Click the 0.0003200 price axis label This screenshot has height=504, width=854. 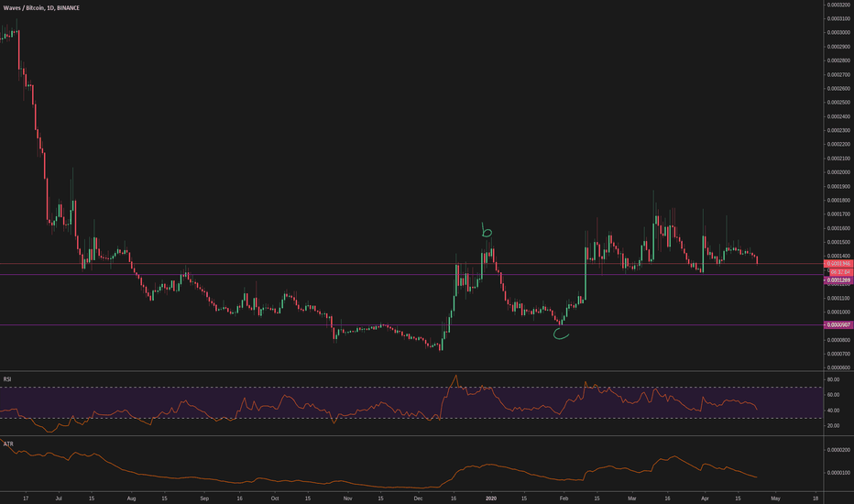pyautogui.click(x=838, y=5)
